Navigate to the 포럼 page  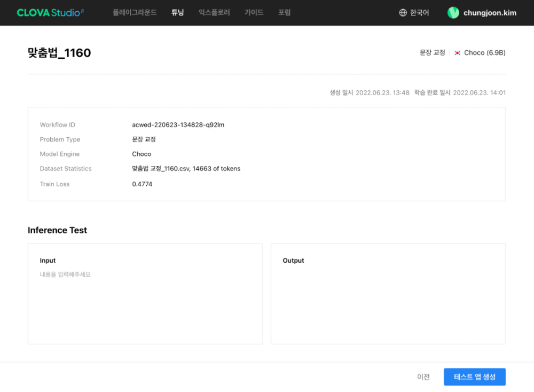click(x=284, y=12)
